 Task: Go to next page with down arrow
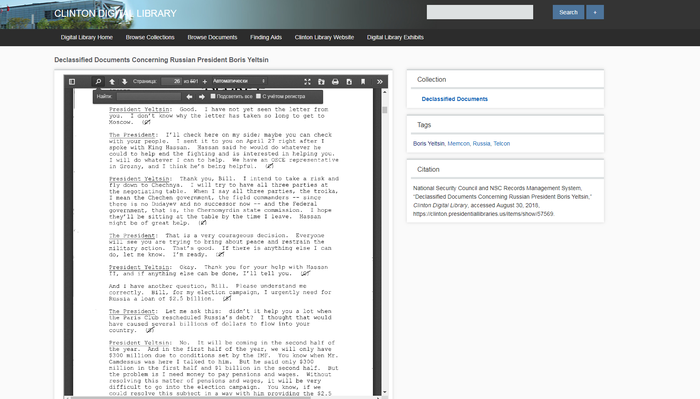[125, 81]
